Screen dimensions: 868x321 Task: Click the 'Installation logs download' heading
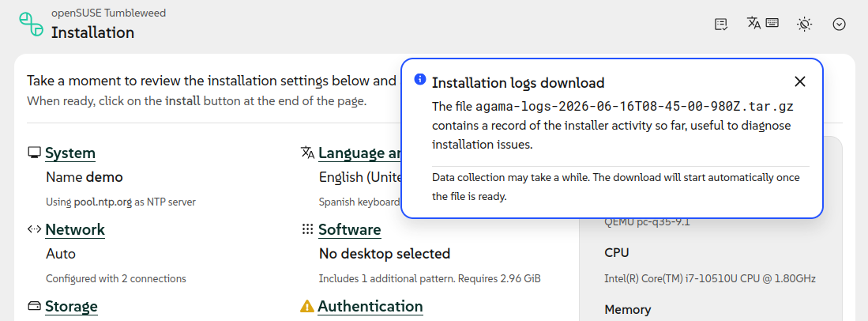tap(518, 83)
